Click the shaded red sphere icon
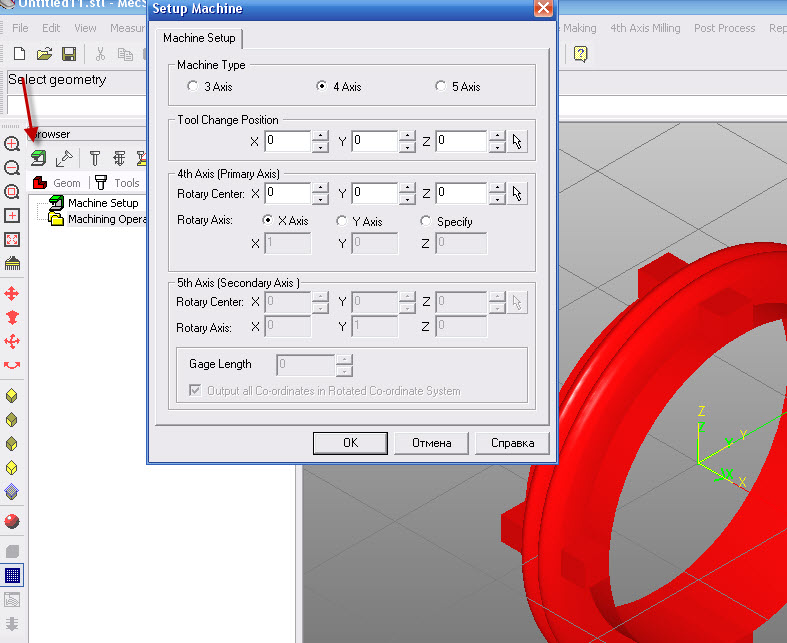The image size is (787, 643). [12, 522]
